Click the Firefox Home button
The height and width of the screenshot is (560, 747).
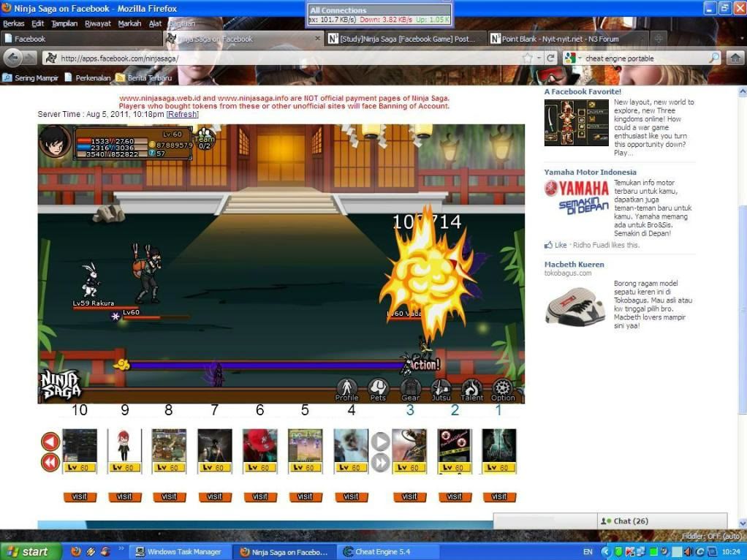click(735, 58)
